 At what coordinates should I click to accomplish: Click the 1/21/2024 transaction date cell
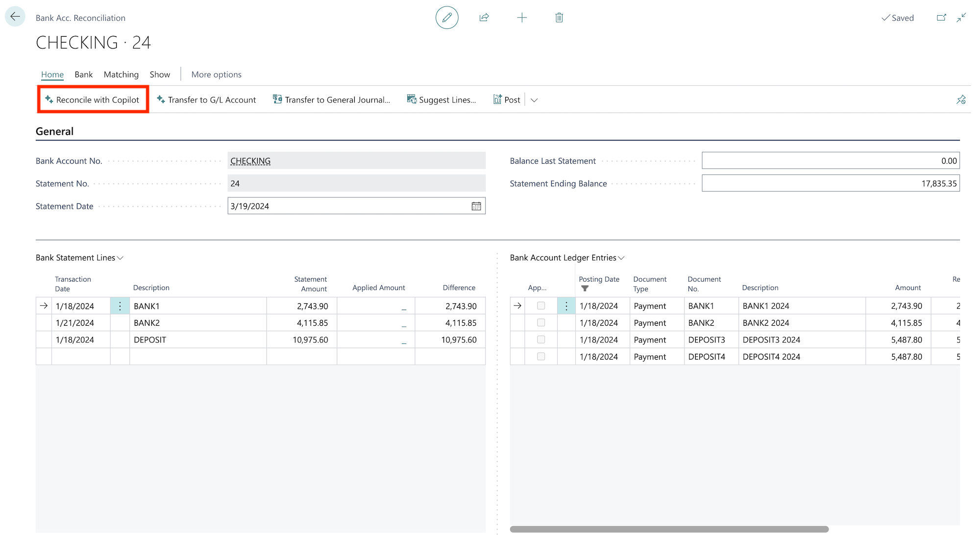coord(81,323)
